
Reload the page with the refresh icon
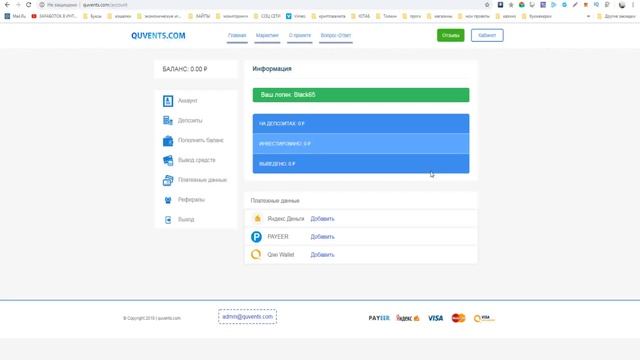[29, 5]
